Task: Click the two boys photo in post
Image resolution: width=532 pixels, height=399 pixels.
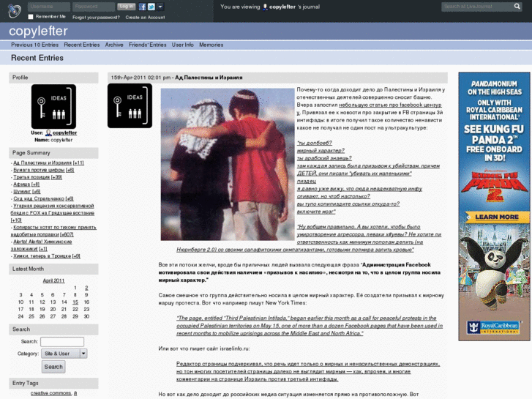Action: pyautogui.click(x=228, y=164)
